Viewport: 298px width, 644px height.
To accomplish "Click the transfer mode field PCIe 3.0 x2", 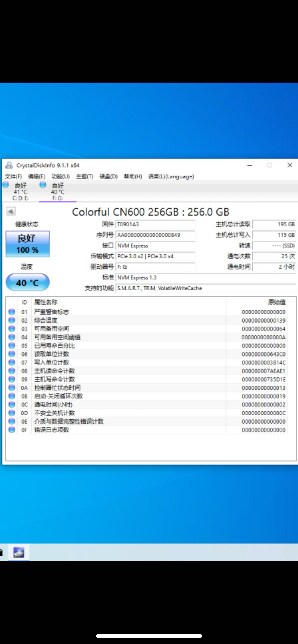I will point(155,256).
